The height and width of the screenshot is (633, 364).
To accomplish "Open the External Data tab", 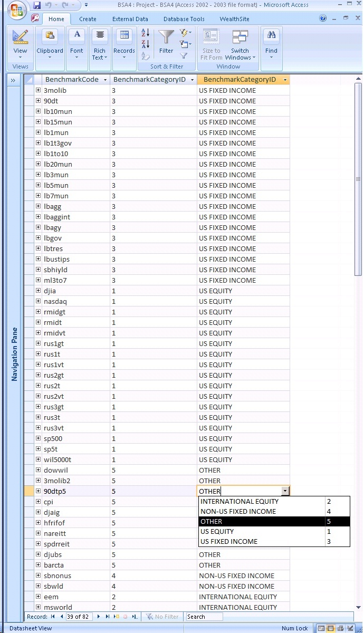I will pyautogui.click(x=130, y=19).
